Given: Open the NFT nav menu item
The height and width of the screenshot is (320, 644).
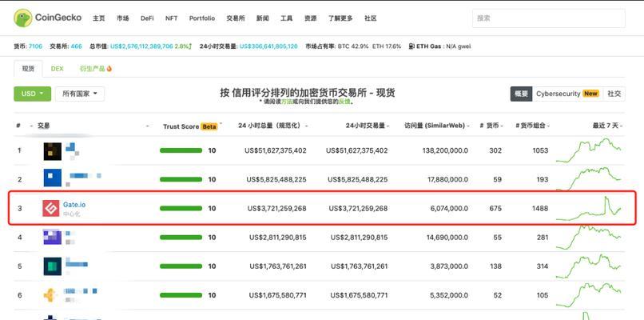Looking at the screenshot, I should pyautogui.click(x=171, y=18).
